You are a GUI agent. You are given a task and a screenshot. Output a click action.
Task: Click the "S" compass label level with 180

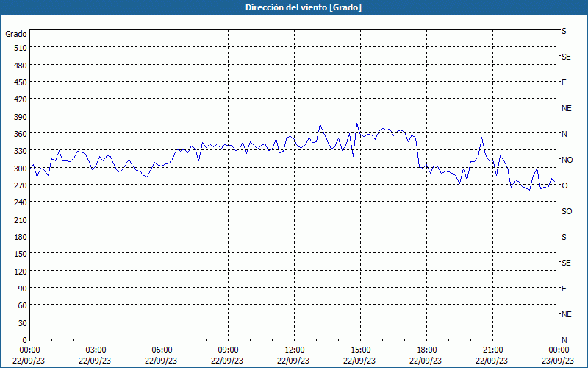tap(564, 237)
